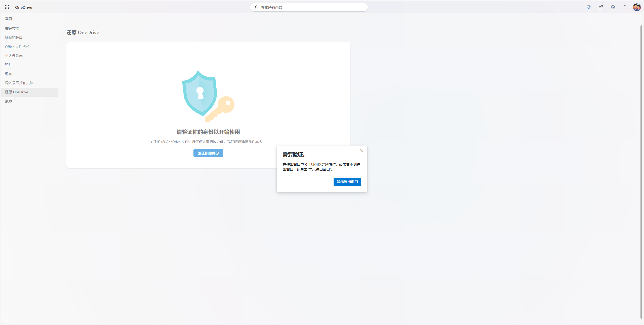Click the 验证你的身份 button
Image resolution: width=644 pixels, height=325 pixels.
(208, 153)
